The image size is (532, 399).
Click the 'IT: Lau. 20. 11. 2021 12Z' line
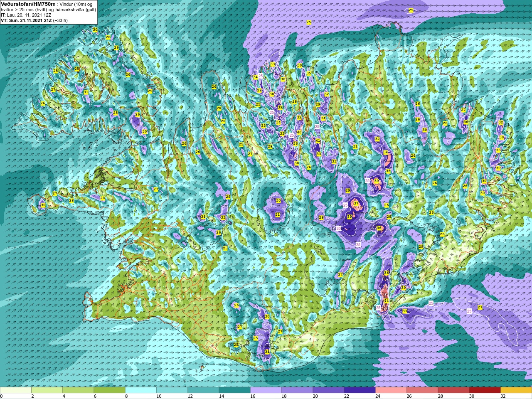[26, 15]
